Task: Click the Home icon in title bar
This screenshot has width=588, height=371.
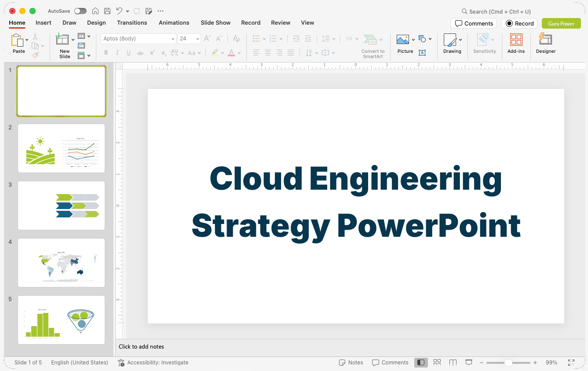Action: point(95,11)
